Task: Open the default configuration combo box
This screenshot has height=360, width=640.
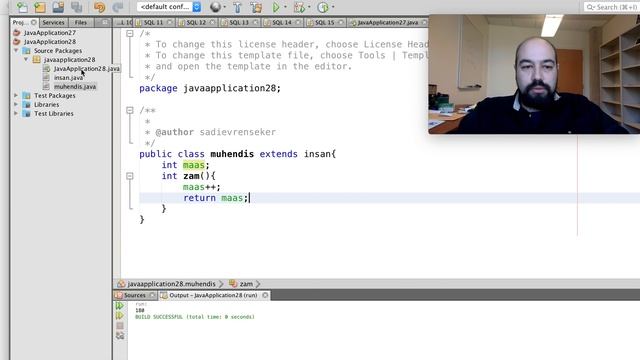Action: click(169, 7)
